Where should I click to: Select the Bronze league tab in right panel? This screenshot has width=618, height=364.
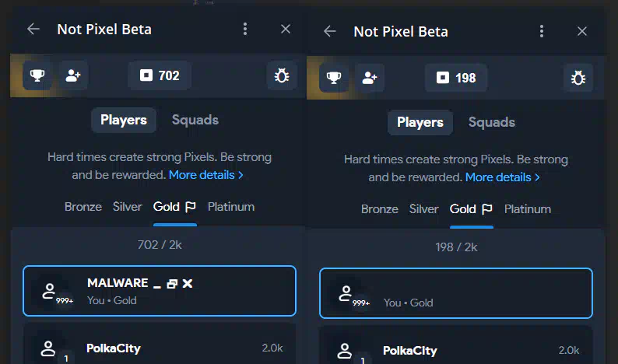point(380,209)
